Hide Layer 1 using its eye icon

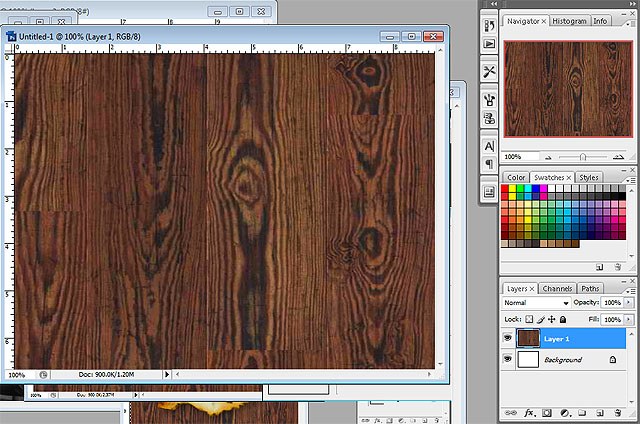click(507, 339)
